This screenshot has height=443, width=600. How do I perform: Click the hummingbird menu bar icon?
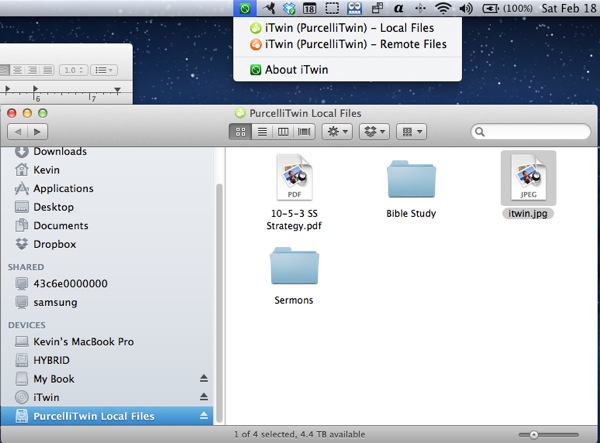pos(269,8)
